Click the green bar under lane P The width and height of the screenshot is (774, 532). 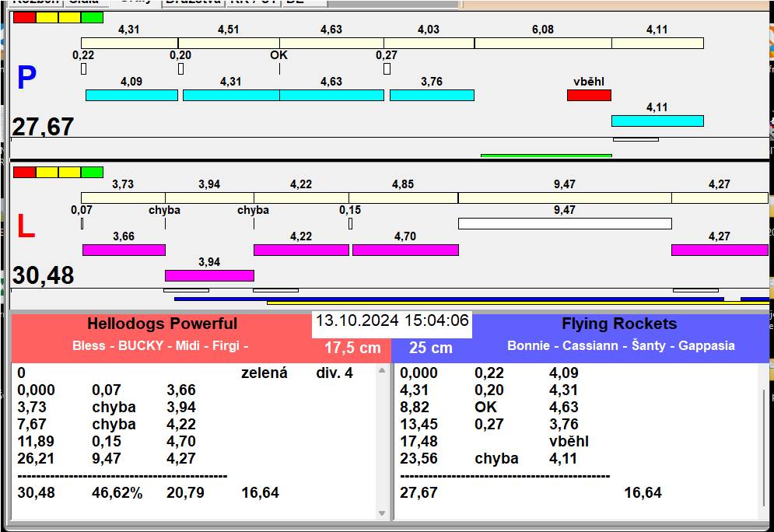[x=546, y=156]
